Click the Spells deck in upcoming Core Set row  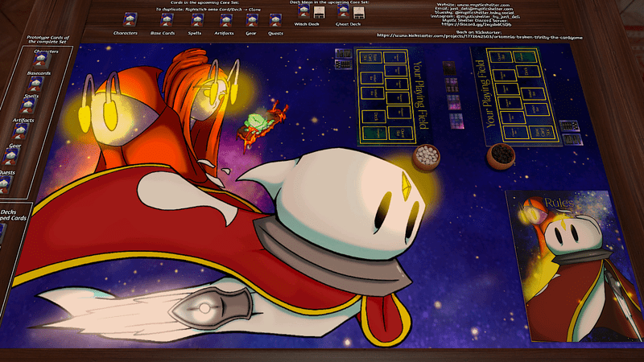(x=197, y=20)
